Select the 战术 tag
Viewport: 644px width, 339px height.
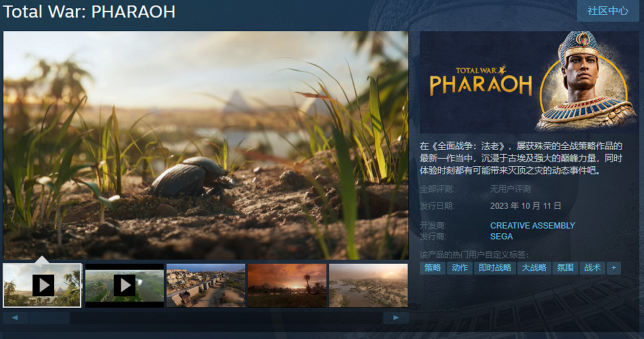point(593,268)
